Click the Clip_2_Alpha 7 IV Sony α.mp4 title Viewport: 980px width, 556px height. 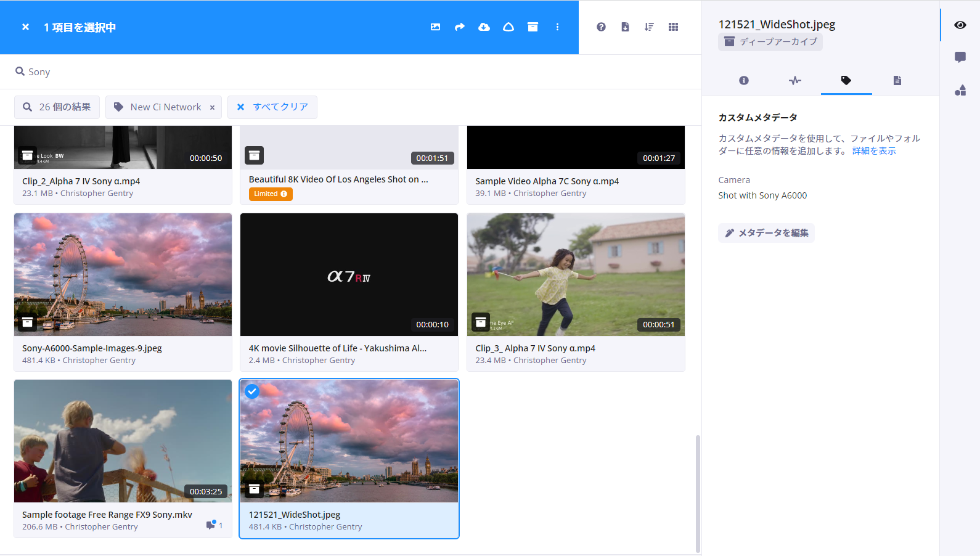[81, 181]
